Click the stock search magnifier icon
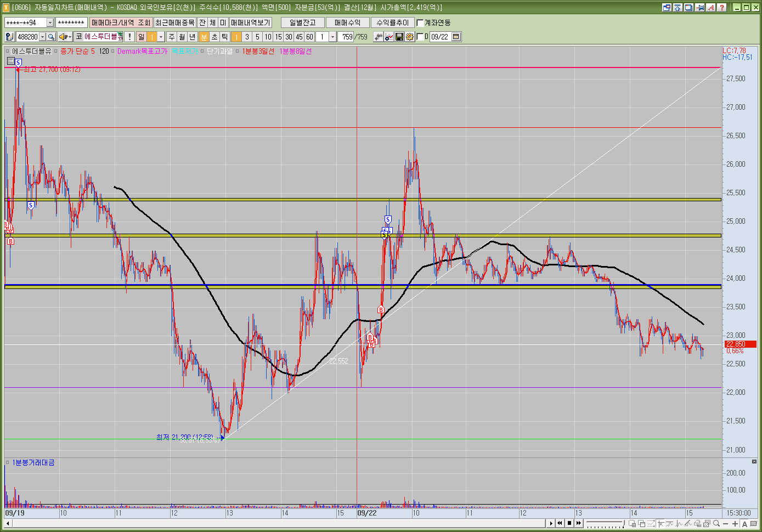This screenshot has height=532, width=762. click(x=51, y=37)
